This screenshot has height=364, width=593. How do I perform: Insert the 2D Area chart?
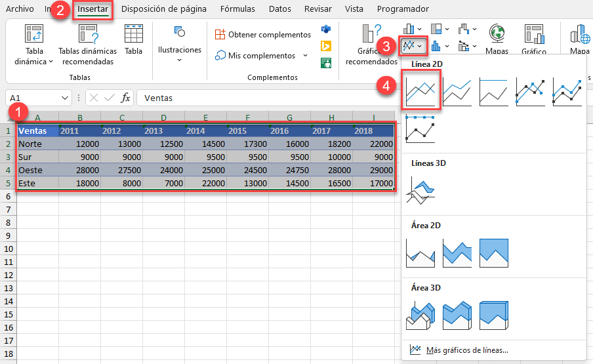tap(420, 253)
